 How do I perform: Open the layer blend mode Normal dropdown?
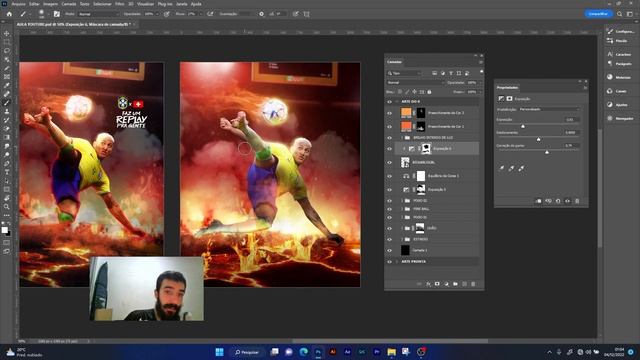[x=415, y=82]
